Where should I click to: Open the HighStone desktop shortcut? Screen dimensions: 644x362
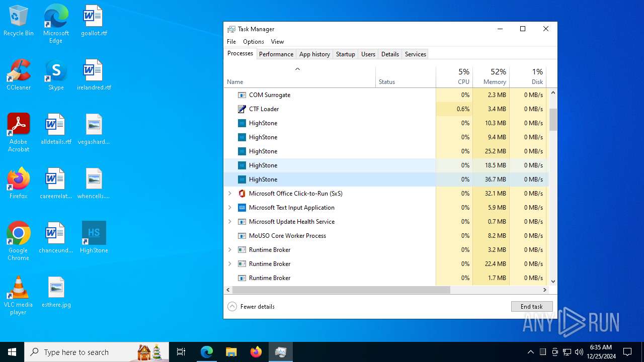point(94,238)
